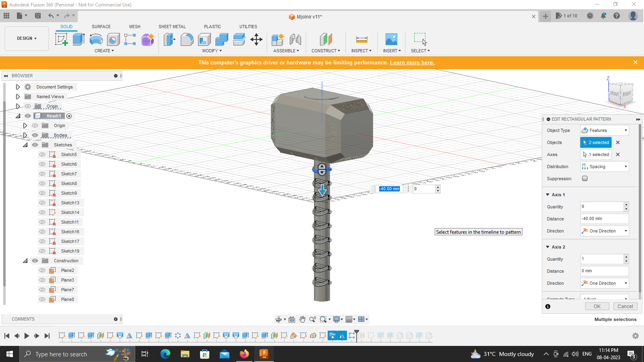This screenshot has width=644, height=362.
Task: Launch the Extrude tool
Action: 78,39
